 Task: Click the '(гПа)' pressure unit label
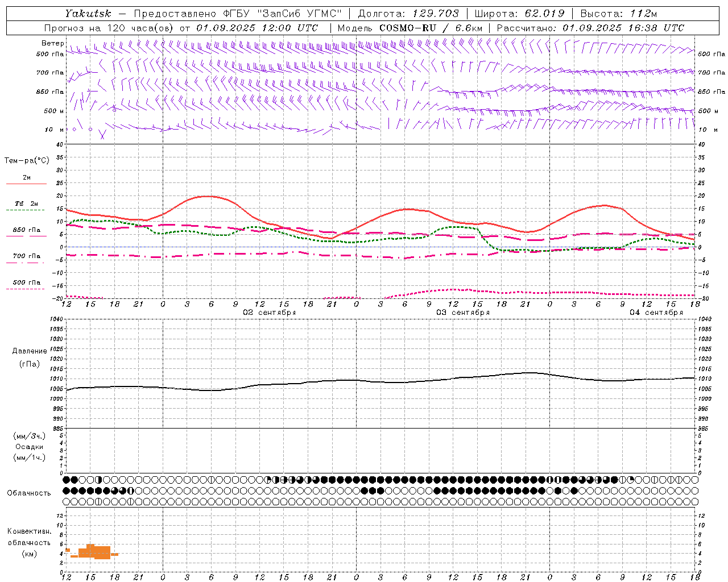point(30,364)
